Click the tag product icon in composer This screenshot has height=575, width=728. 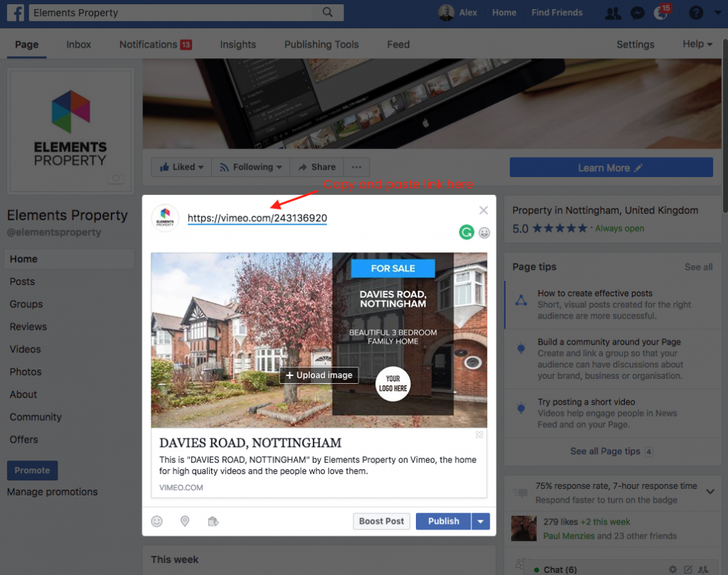click(x=213, y=521)
